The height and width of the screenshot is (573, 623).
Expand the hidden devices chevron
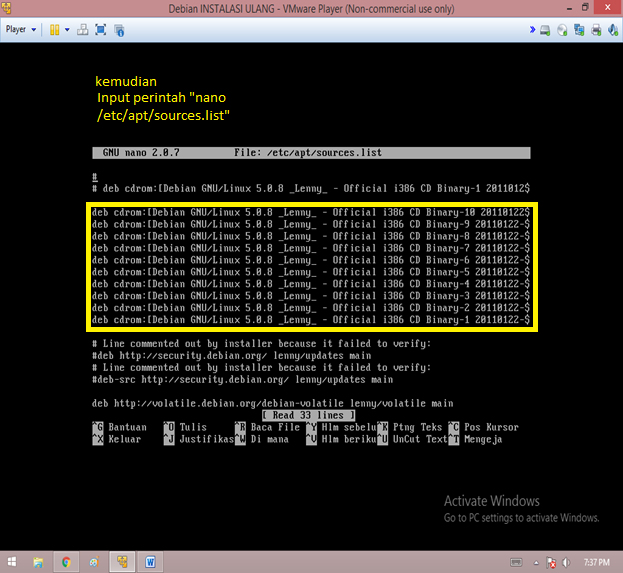coord(532,29)
